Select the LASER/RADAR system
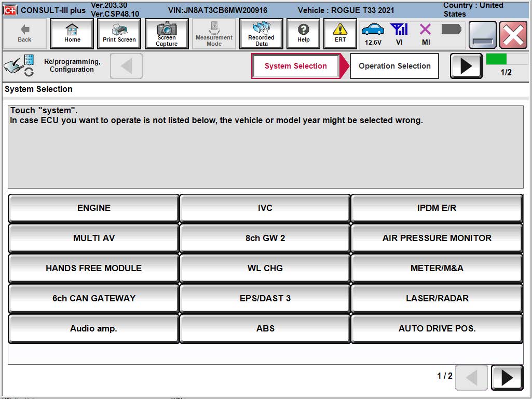This screenshot has height=399, width=532. tap(436, 298)
